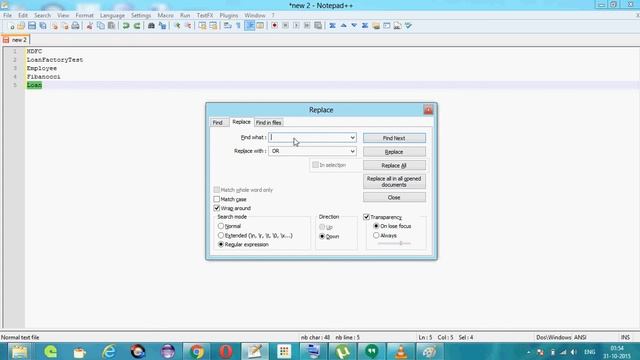The width and height of the screenshot is (640, 360).
Task: Click the Close button in dialog
Action: 394,197
